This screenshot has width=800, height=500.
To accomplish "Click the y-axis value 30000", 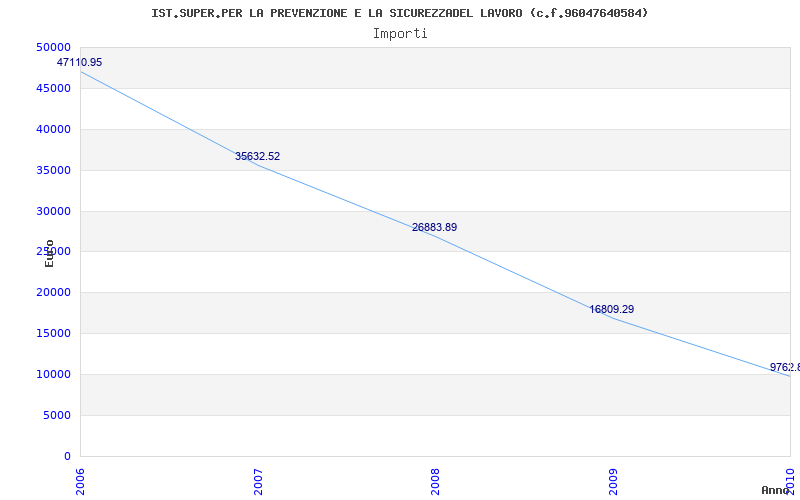I will (x=53, y=211).
